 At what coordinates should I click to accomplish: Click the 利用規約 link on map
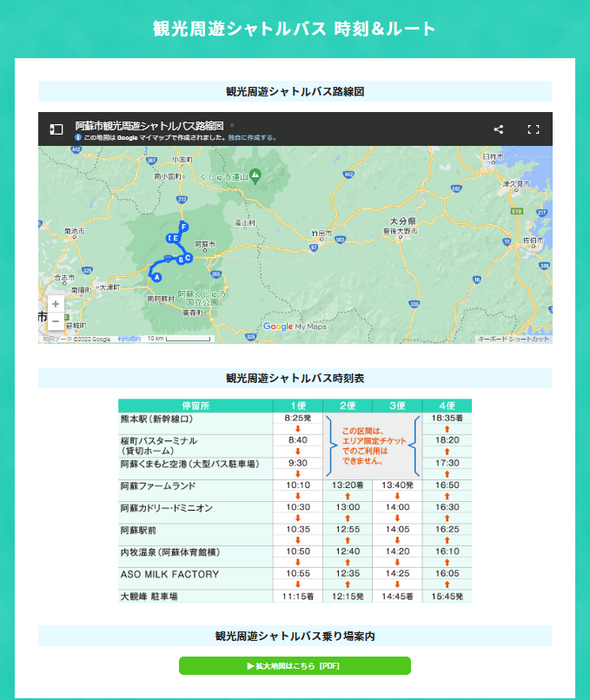[x=129, y=340]
